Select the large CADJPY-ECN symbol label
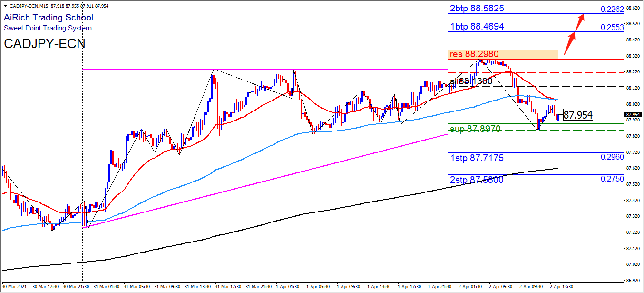644x293 pixels. point(45,44)
